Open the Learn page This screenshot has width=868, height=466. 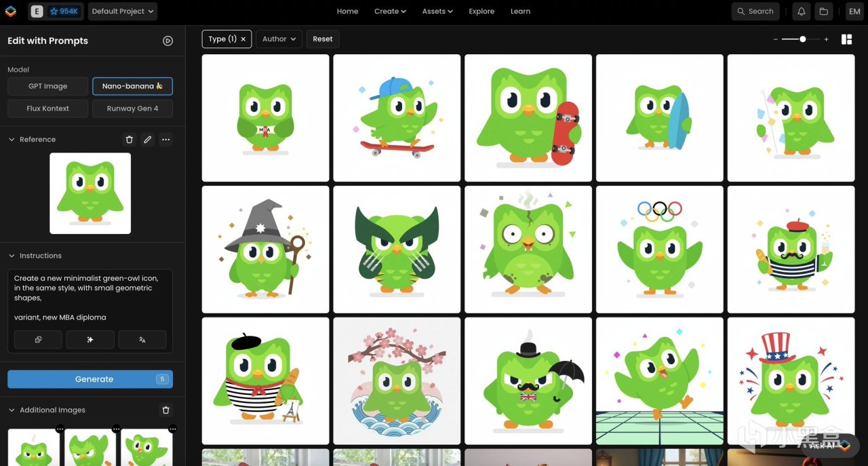tap(520, 11)
